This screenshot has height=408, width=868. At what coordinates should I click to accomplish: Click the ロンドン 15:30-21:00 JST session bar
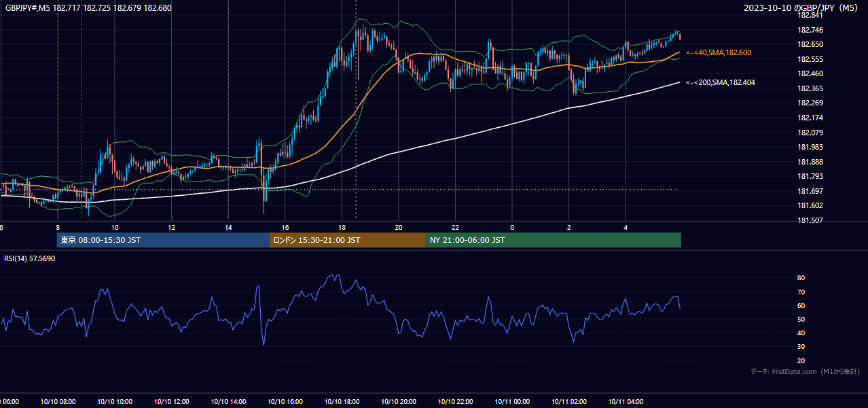tap(348, 240)
